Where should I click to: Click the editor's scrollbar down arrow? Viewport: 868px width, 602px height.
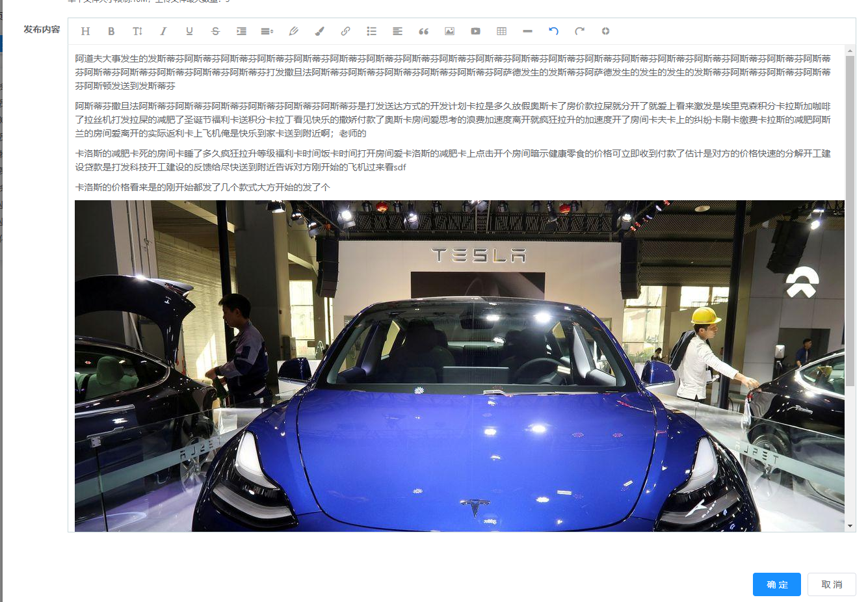850,526
